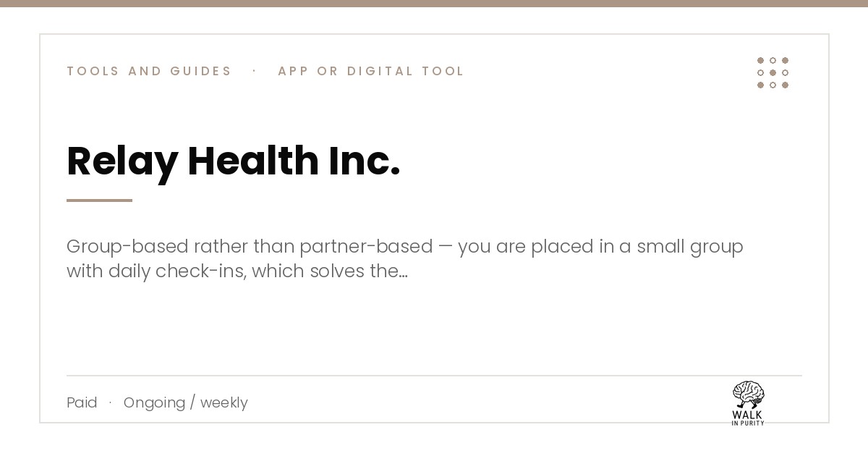Select the App or Digital Tool label
The image size is (868, 456).
pyautogui.click(x=371, y=71)
